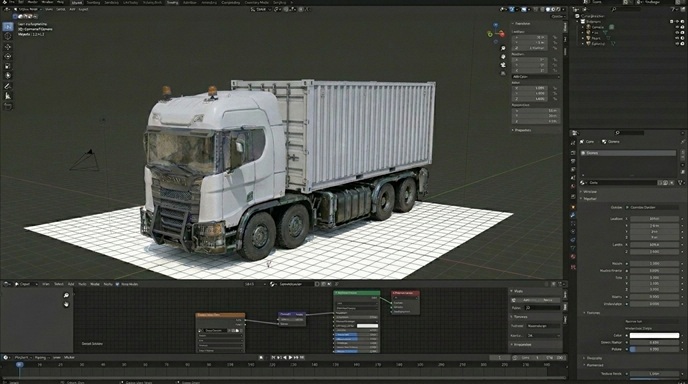This screenshot has height=384, width=688.
Task: Toggle the Use Nodes checkbox
Action: 117,284
